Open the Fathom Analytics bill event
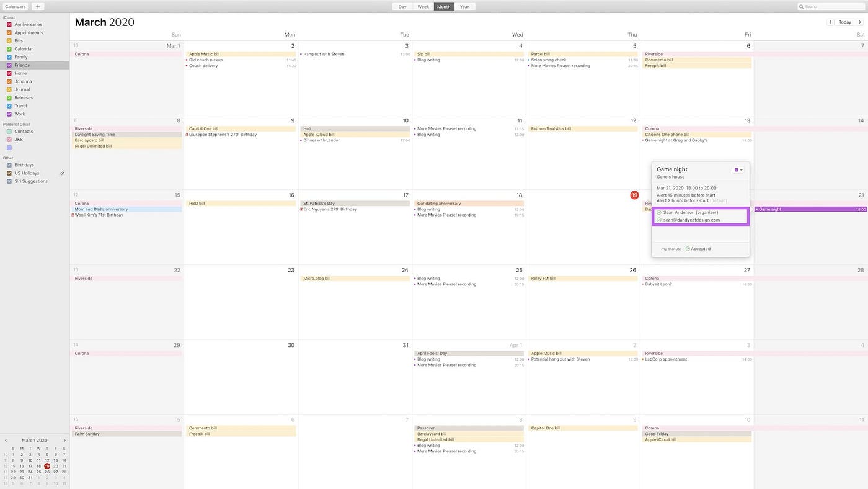Viewport: 868px width, 489px height. 583,129
